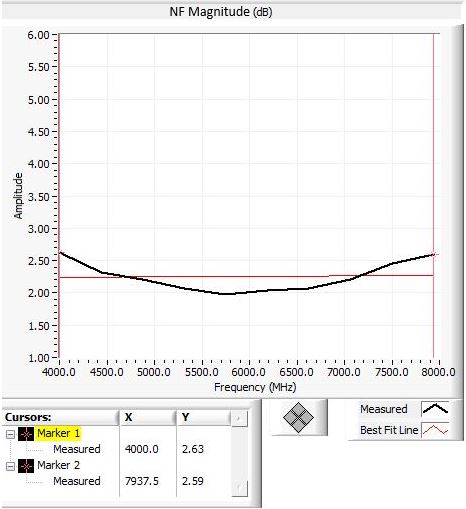This screenshot has height=509, width=466.
Task: Click Marker 1 X value 4000.0
Action: [142, 449]
